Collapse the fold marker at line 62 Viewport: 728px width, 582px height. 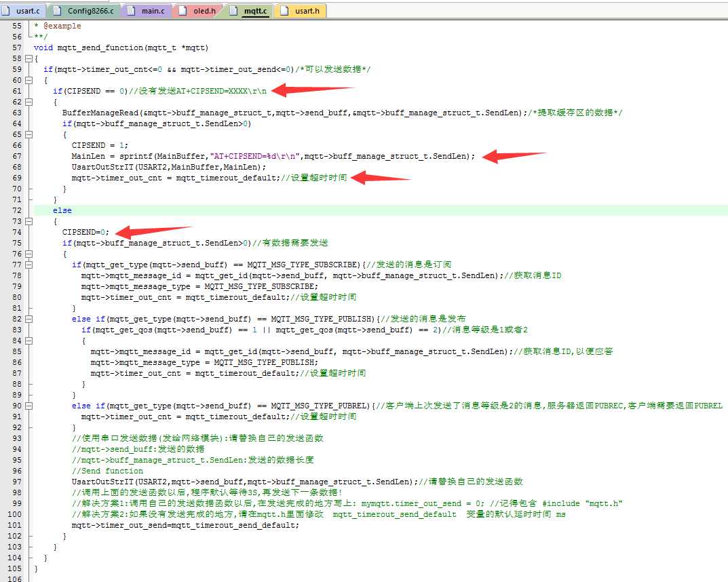click(28, 102)
